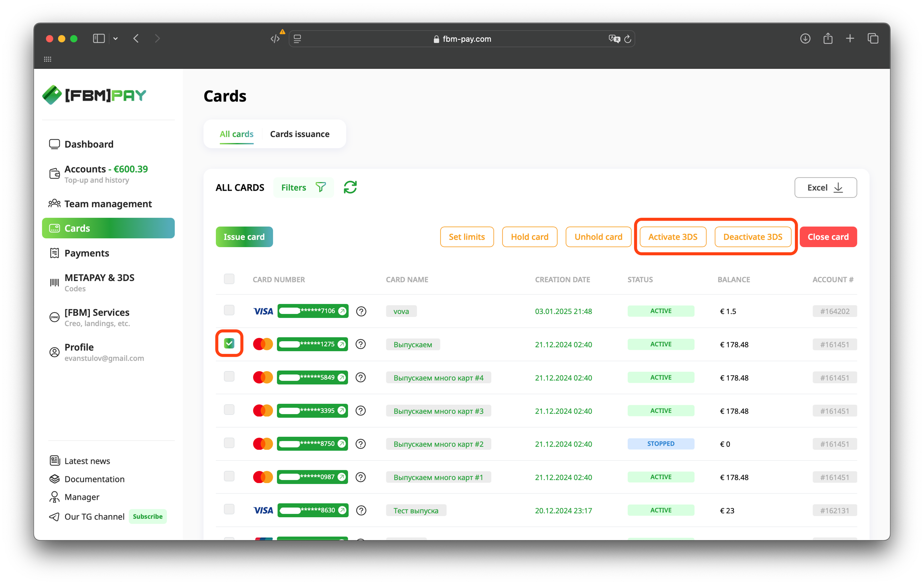Switch to the Cards issuance tab

click(300, 134)
